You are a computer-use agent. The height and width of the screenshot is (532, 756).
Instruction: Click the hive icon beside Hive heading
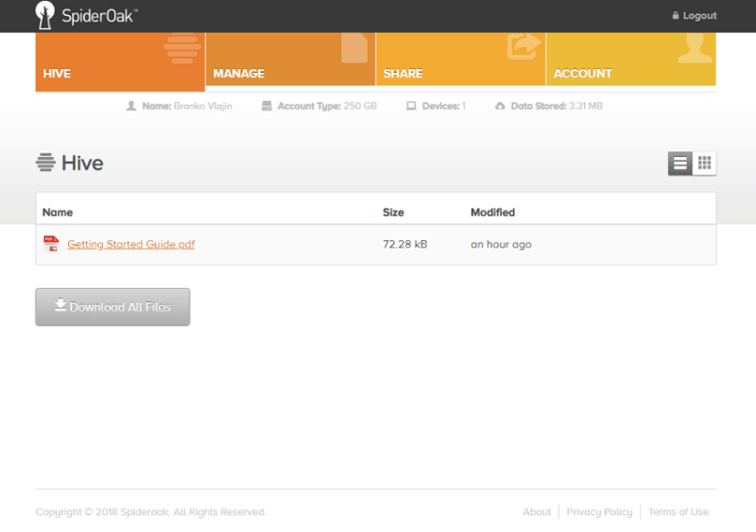click(x=45, y=163)
